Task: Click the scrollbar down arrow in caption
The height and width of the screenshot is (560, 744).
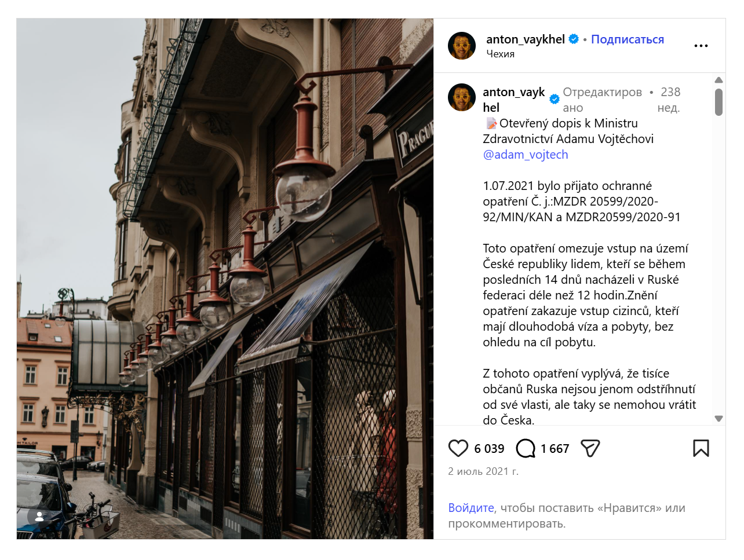Action: (719, 419)
